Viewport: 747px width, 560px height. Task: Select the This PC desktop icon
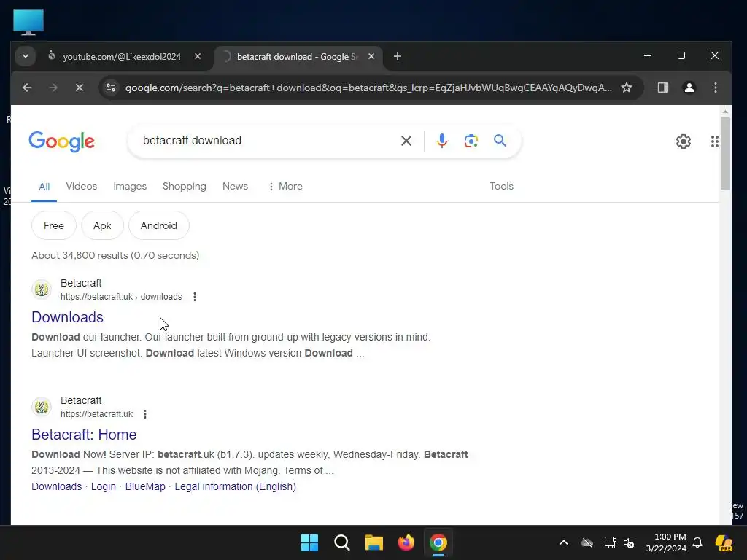(x=28, y=22)
